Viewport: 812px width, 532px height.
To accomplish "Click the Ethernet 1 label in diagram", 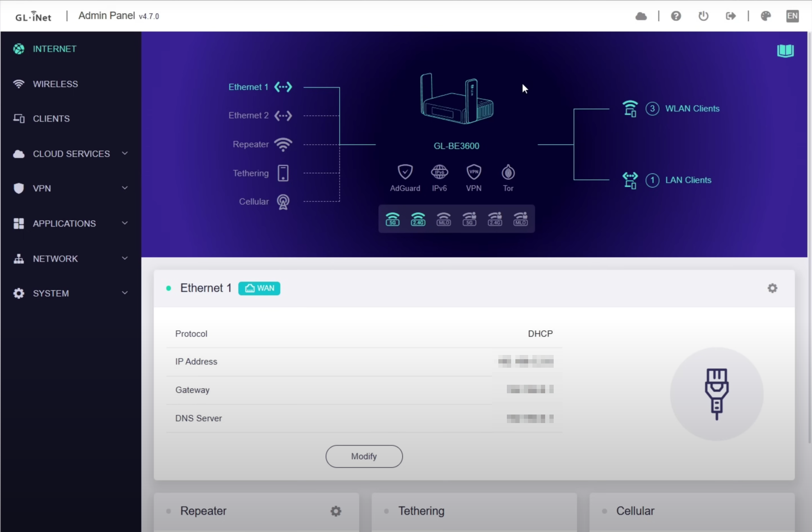I will coord(249,87).
